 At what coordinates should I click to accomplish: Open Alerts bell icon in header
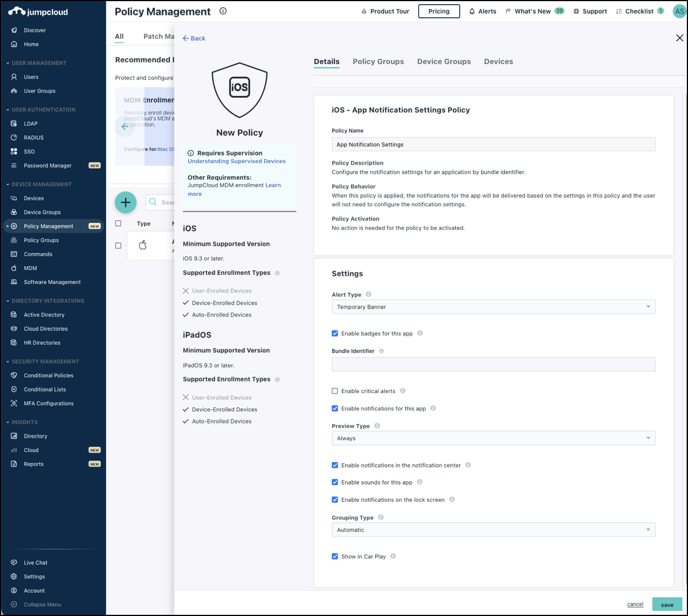tap(472, 11)
